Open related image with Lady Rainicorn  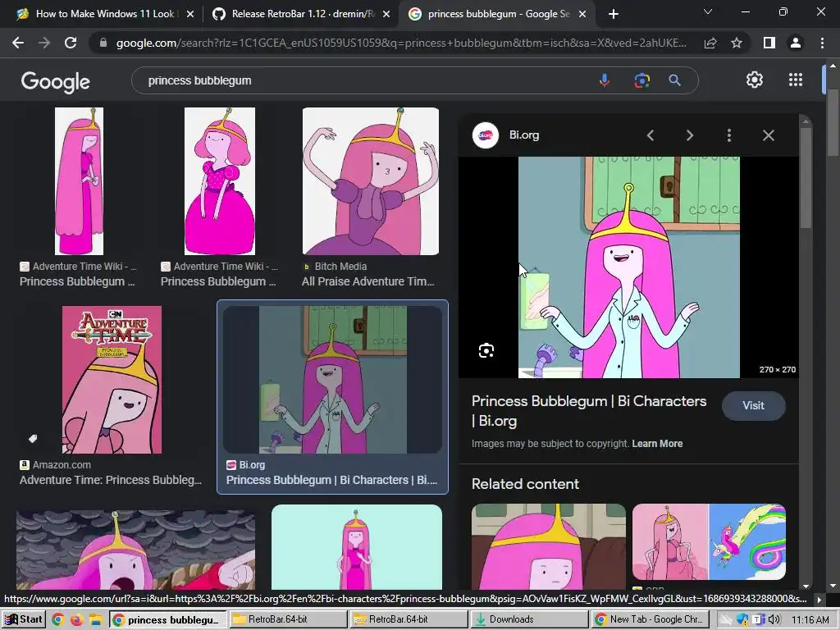[x=709, y=541]
